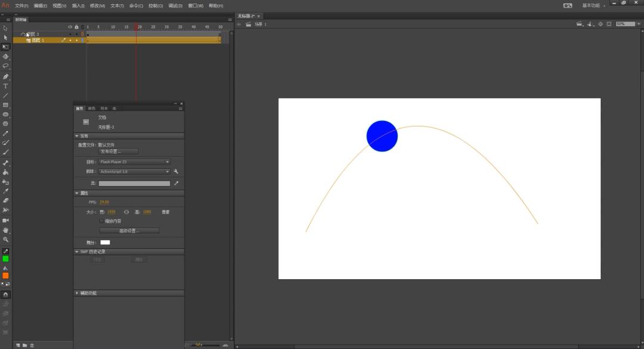Select the Hand tool
Image resolution: width=644 pixels, height=349 pixels.
(x=6, y=230)
